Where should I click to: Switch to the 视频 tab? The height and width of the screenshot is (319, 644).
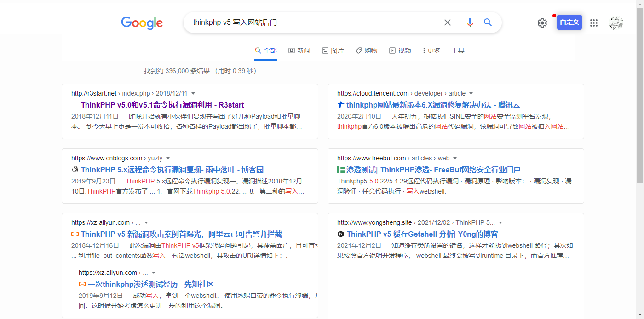click(400, 51)
